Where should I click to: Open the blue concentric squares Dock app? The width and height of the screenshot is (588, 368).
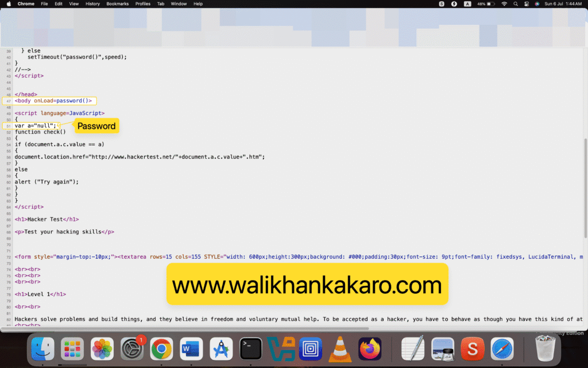[x=311, y=349]
